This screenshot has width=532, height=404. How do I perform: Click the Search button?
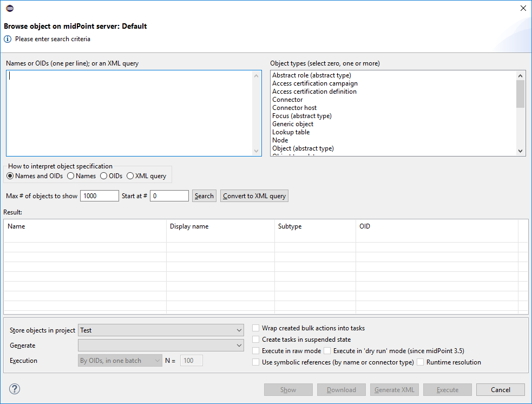coord(204,196)
